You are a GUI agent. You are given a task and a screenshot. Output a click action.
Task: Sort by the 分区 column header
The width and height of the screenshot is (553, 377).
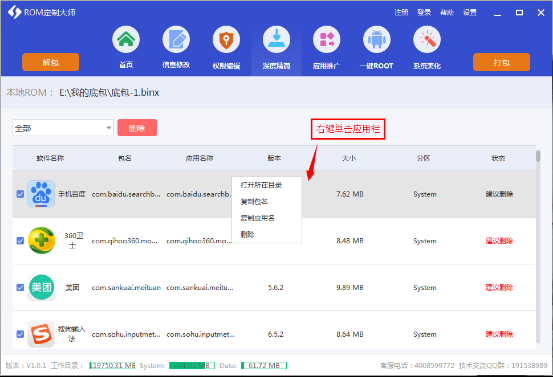[424, 158]
